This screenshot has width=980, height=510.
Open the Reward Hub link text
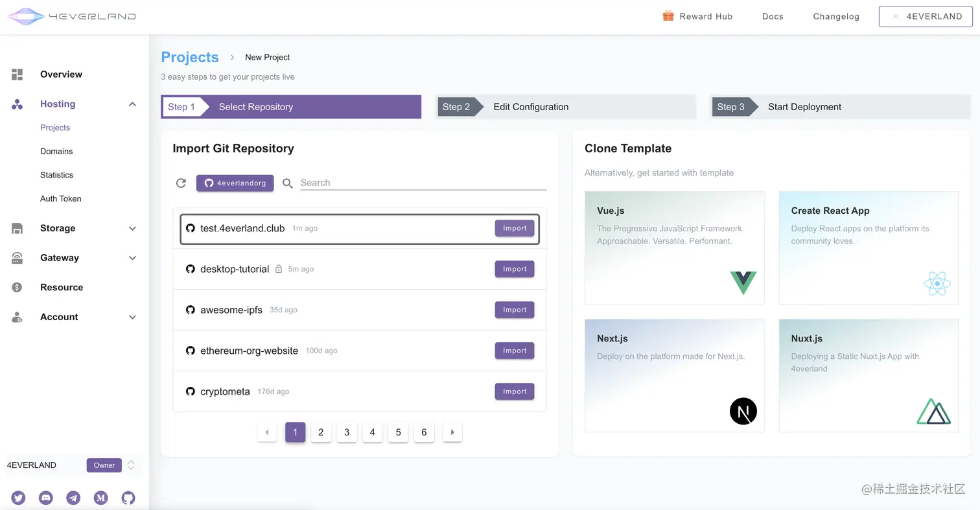[x=706, y=16]
